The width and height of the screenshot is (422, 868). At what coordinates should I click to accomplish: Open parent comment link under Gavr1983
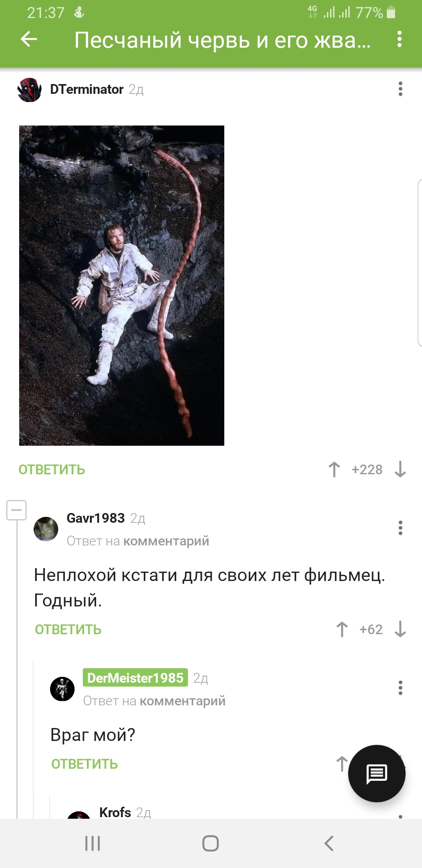point(166,541)
